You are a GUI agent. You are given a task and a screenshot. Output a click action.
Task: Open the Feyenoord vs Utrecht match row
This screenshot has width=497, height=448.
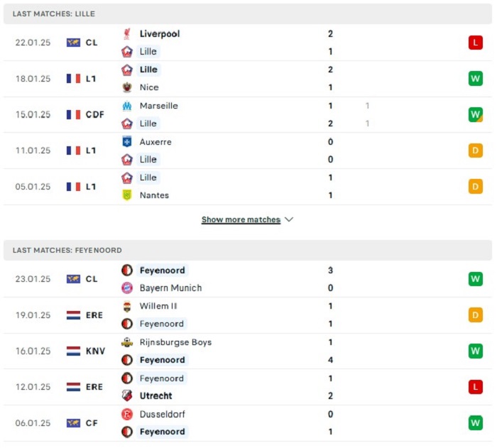coord(248,387)
